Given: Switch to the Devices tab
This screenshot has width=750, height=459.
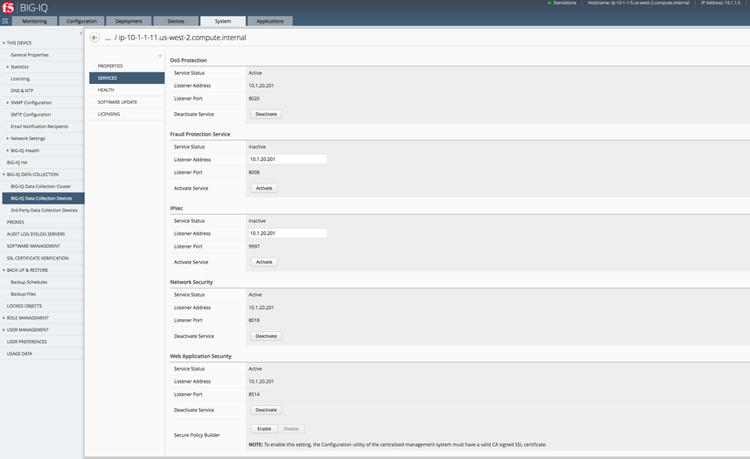Looking at the screenshot, I should [176, 21].
